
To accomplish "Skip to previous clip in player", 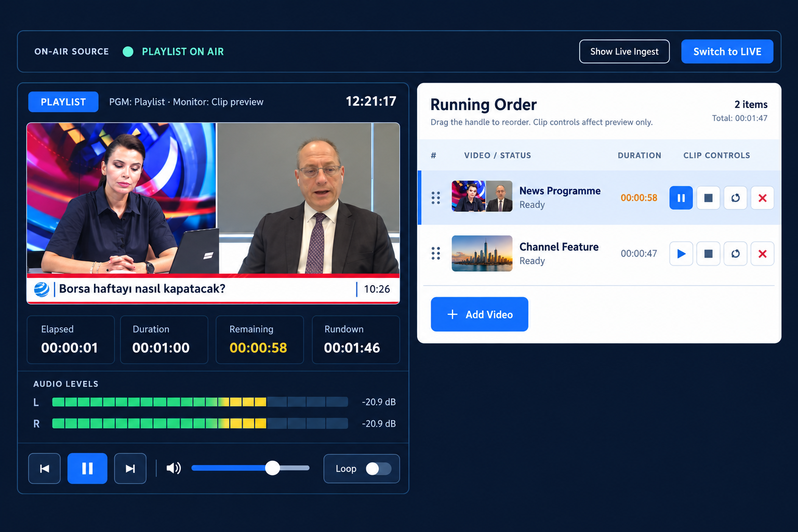I will click(44, 469).
